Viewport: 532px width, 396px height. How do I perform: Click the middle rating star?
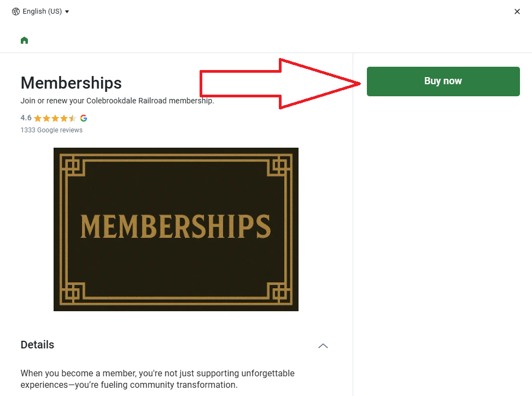(55, 118)
